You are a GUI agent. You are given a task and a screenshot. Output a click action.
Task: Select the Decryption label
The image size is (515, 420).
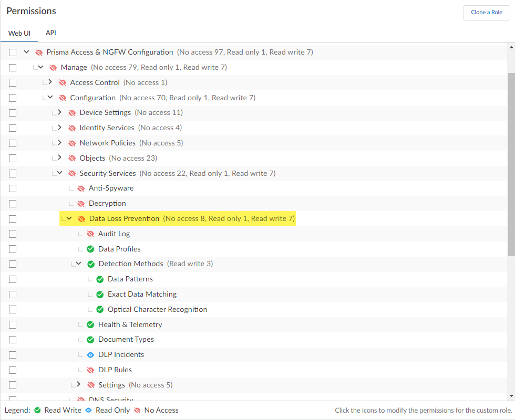107,204
